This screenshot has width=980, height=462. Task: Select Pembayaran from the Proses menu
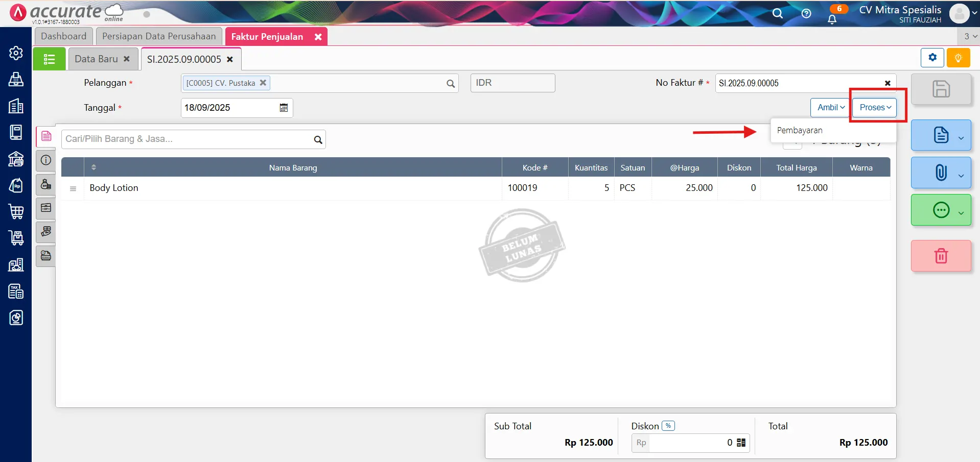[800, 131]
